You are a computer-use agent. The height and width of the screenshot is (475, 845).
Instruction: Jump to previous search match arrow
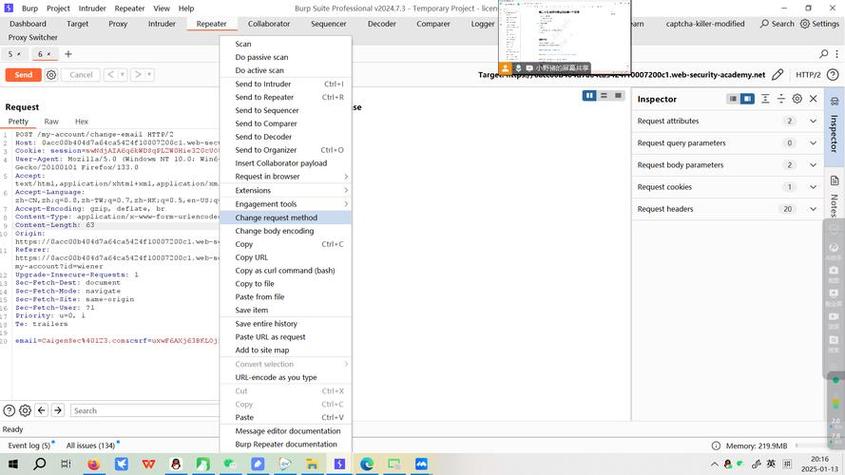[x=41, y=411]
